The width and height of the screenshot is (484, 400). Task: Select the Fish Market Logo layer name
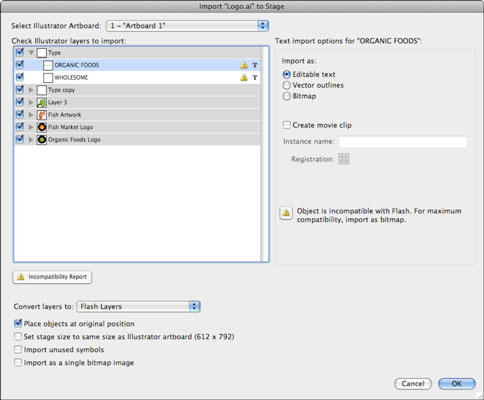click(x=71, y=127)
